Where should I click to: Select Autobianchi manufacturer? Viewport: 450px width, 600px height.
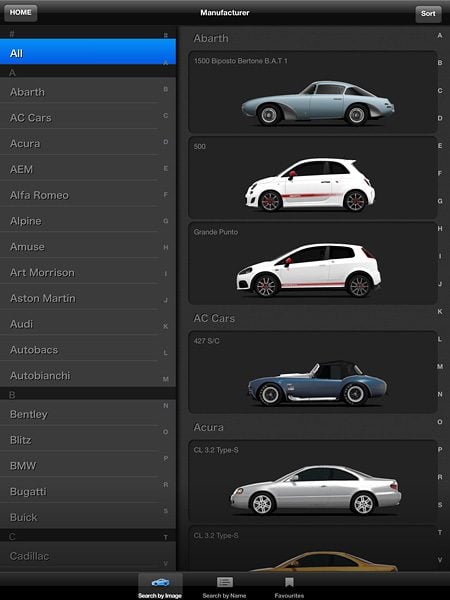(x=88, y=375)
